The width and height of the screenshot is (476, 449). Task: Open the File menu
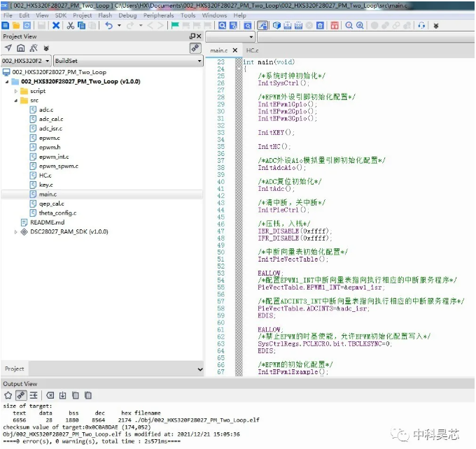(8, 15)
